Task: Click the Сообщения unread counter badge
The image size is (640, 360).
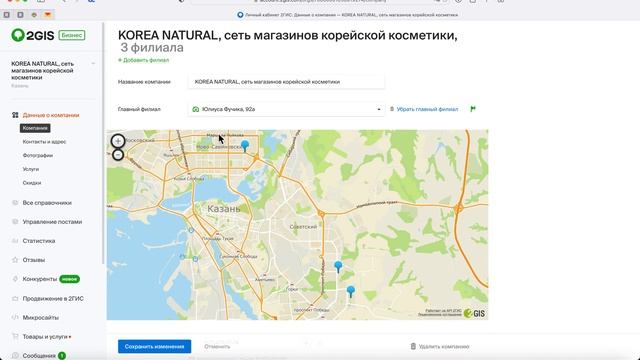Action: click(x=62, y=356)
